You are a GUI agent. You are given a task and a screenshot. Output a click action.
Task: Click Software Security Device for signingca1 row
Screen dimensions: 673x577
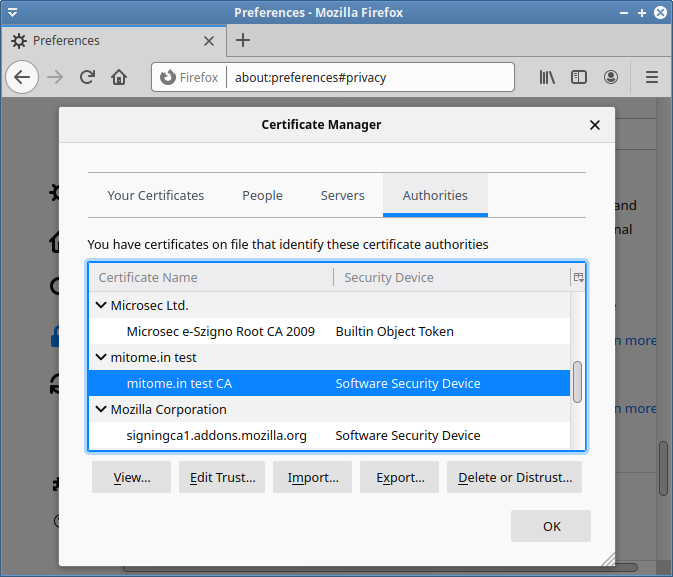point(408,435)
